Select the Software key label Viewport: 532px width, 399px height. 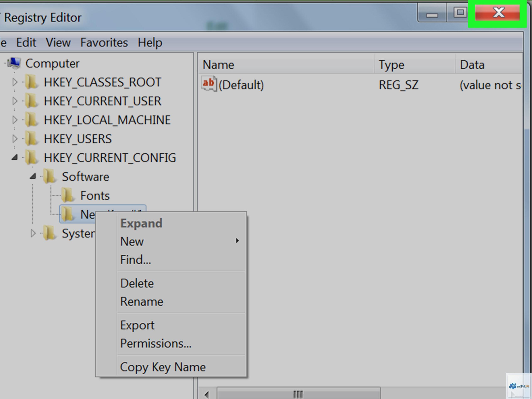(86, 176)
